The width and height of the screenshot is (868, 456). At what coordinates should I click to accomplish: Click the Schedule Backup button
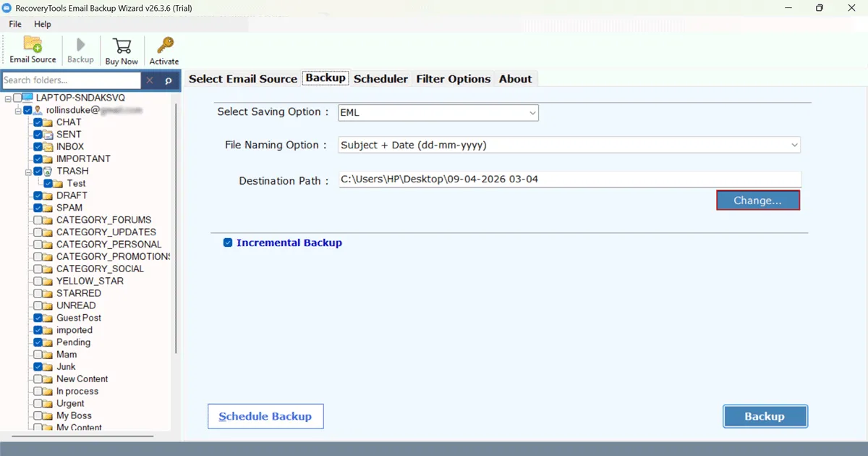point(265,416)
